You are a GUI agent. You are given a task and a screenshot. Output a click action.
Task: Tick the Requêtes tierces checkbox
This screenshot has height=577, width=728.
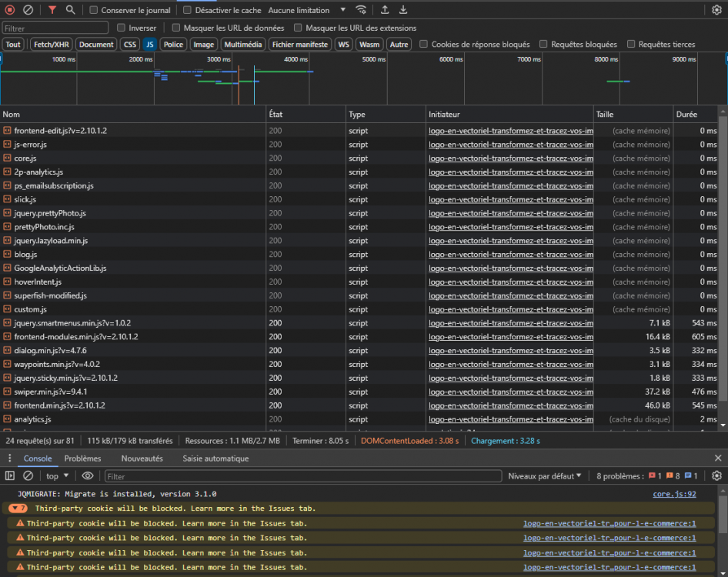pos(631,45)
